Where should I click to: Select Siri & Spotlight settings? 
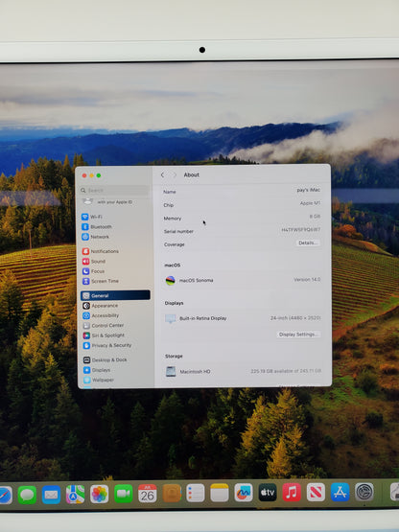click(x=104, y=335)
